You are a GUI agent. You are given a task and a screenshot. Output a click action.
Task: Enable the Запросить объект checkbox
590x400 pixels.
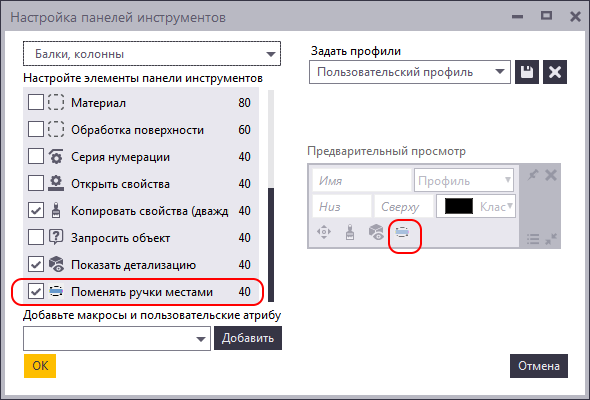tap(36, 238)
